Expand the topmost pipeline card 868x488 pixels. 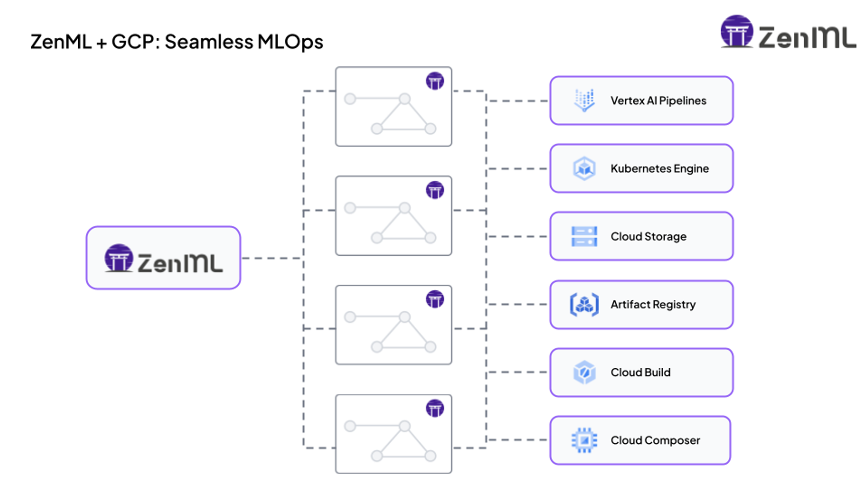coord(393,106)
